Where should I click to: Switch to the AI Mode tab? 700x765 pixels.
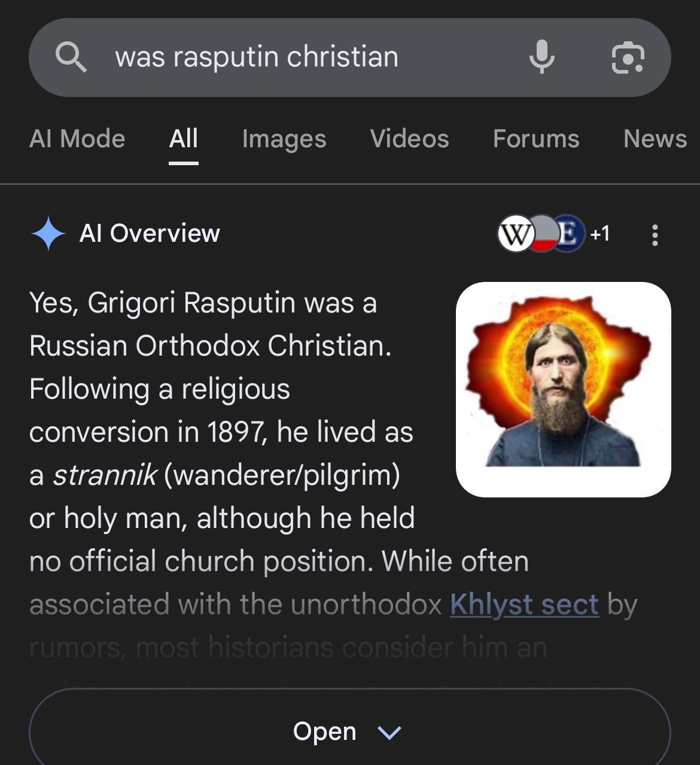click(77, 139)
